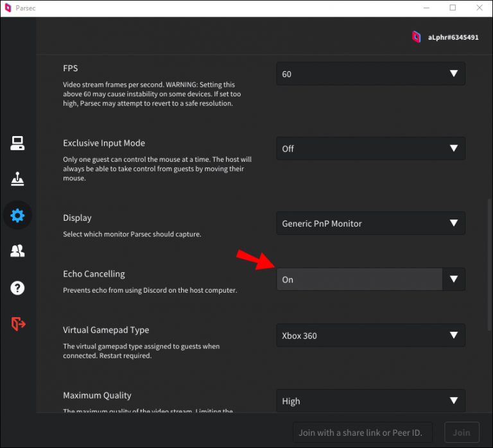Open the Display monitor dropdown

(370, 223)
